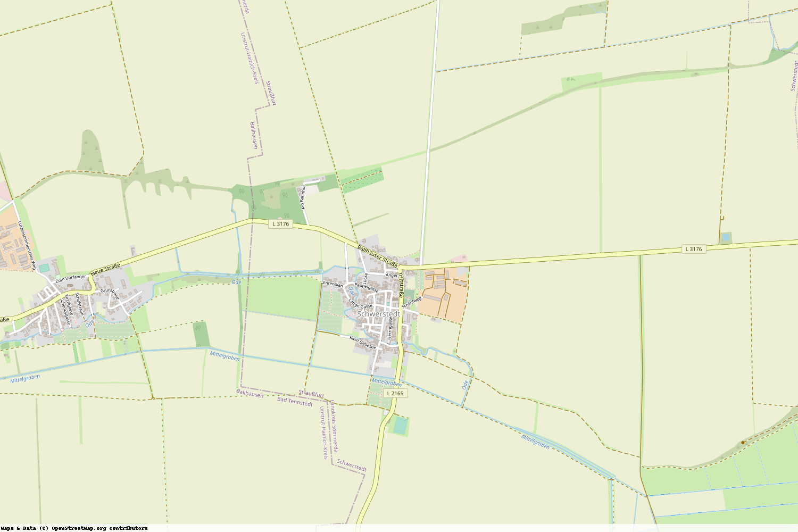Select the Schenksgasse street label
Screen dimensions: 798x532
pos(65,312)
